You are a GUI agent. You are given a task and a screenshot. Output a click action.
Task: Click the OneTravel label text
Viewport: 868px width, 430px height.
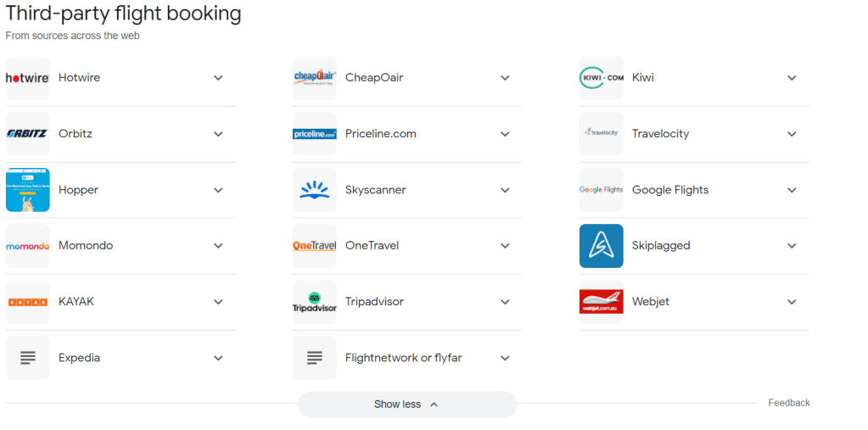click(372, 246)
